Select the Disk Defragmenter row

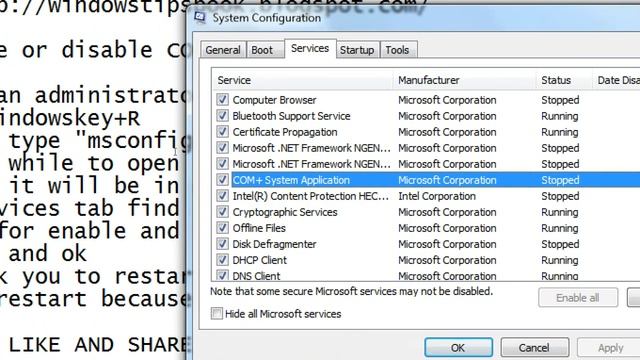[x=426, y=244]
